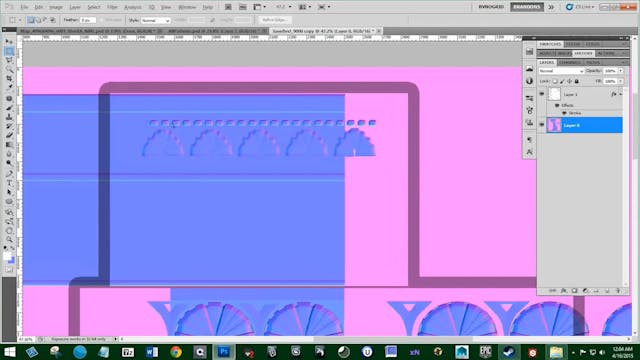
Task: Click the Lock all layer icon
Action: [x=577, y=81]
